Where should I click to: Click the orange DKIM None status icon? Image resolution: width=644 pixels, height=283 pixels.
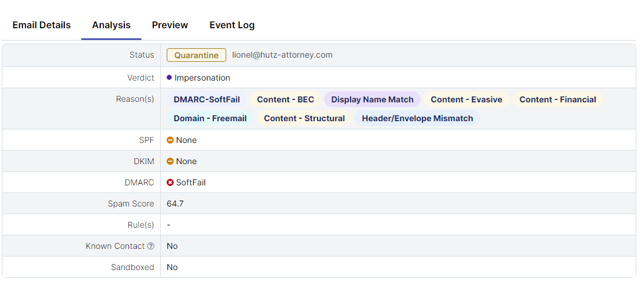tap(170, 161)
